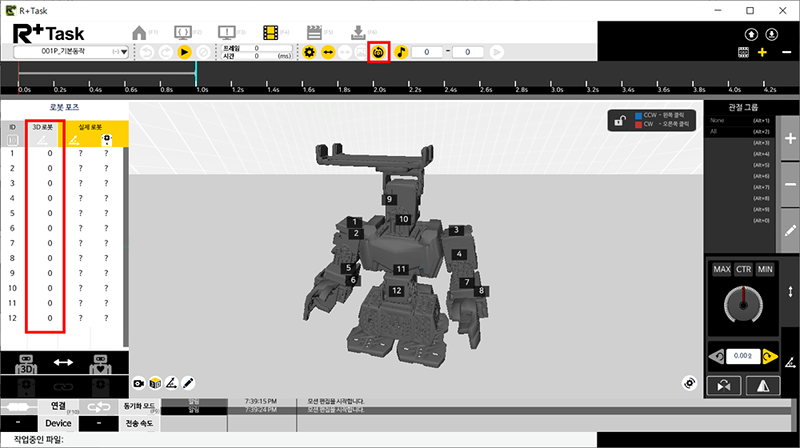Open the yellow gear settings icon
Viewport: 800px width, 448px height.
[310, 52]
